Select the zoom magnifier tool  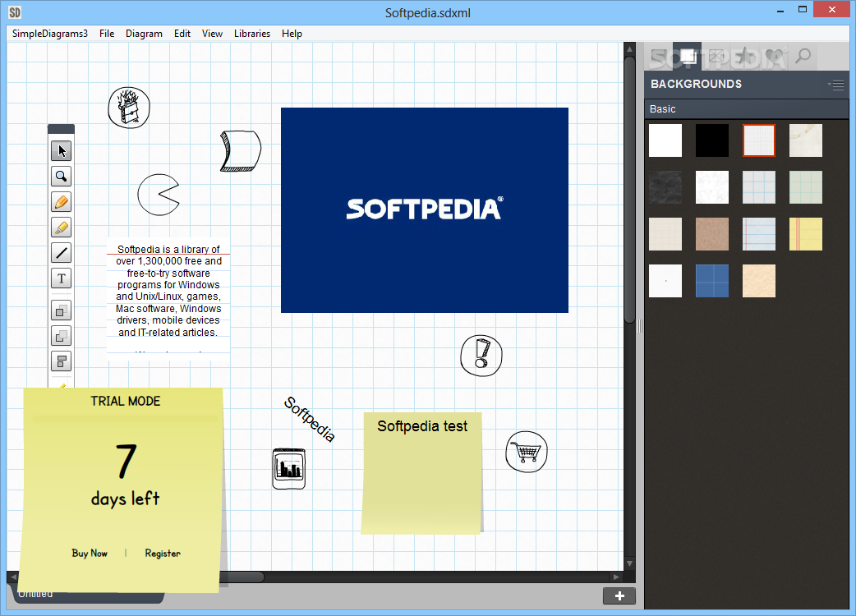[x=61, y=177]
